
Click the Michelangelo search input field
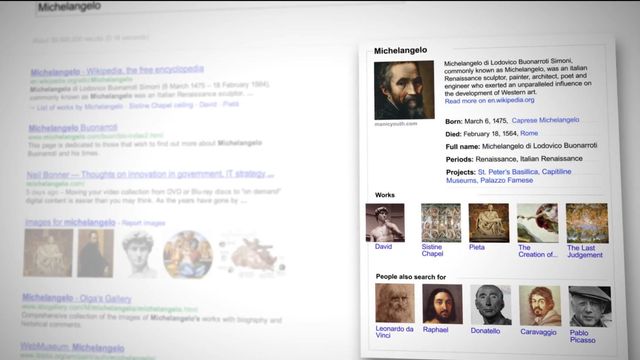pyautogui.click(x=220, y=7)
